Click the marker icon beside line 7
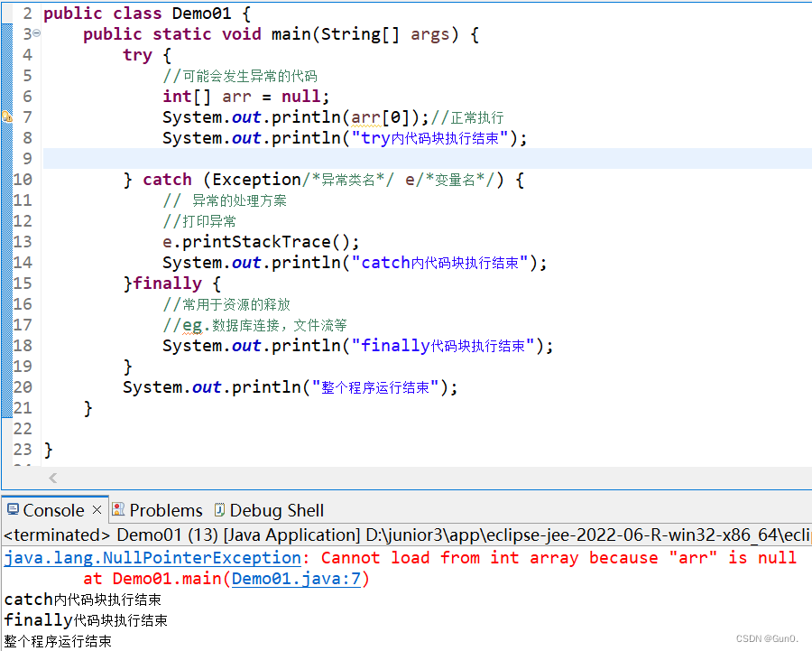812x651 pixels. 5,117
